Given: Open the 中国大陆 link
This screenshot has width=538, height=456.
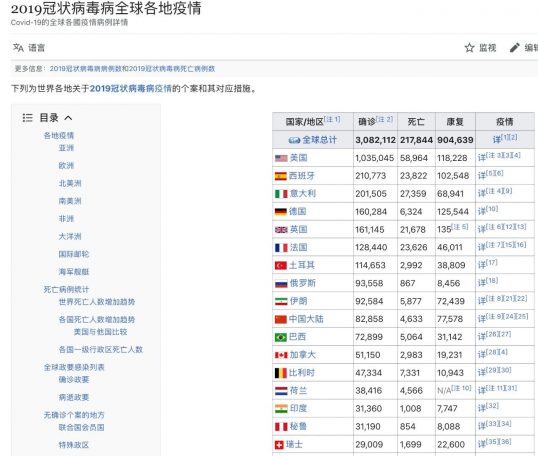Looking at the screenshot, I should 306,319.
